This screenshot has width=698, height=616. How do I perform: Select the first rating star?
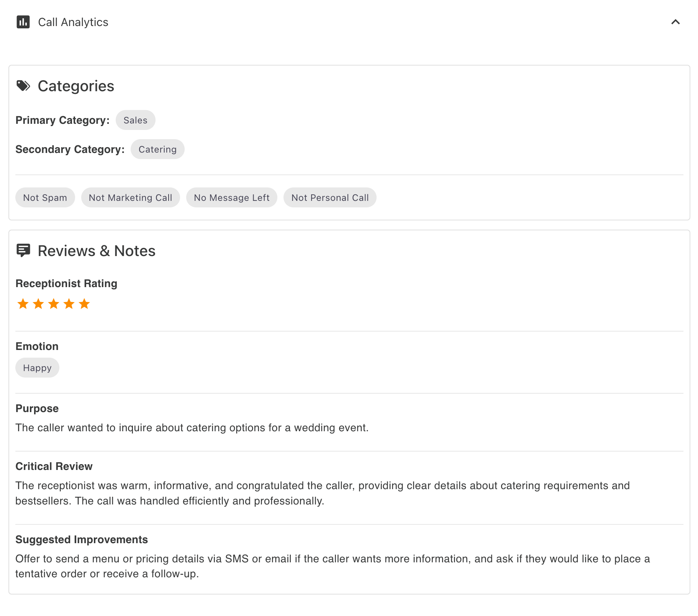click(x=23, y=304)
